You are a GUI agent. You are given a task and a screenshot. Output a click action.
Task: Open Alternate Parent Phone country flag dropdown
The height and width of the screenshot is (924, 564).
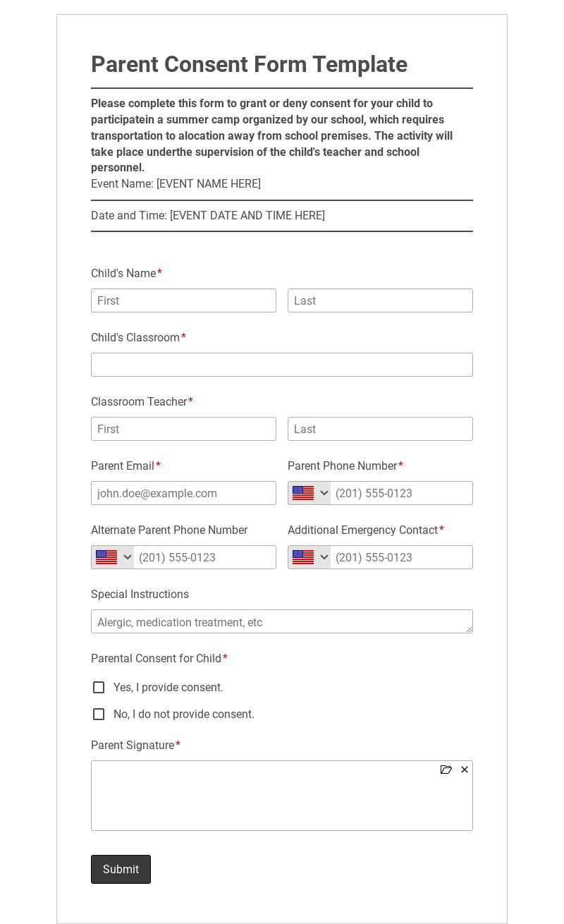click(113, 558)
